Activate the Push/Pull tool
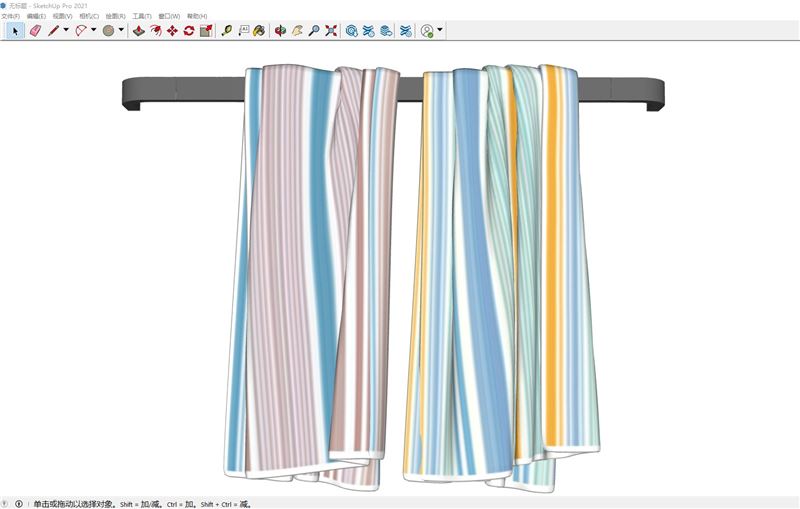The width and height of the screenshot is (800, 509). click(138, 31)
